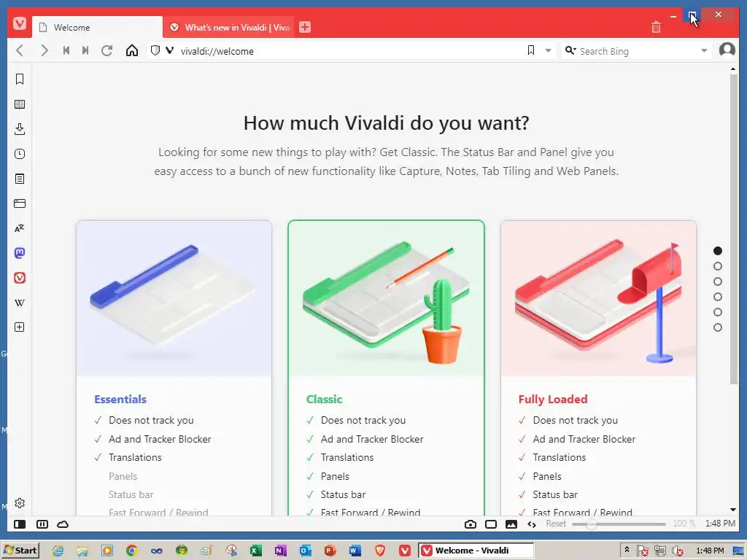747x560 pixels.
Task: Go to the home page
Action: (132, 50)
